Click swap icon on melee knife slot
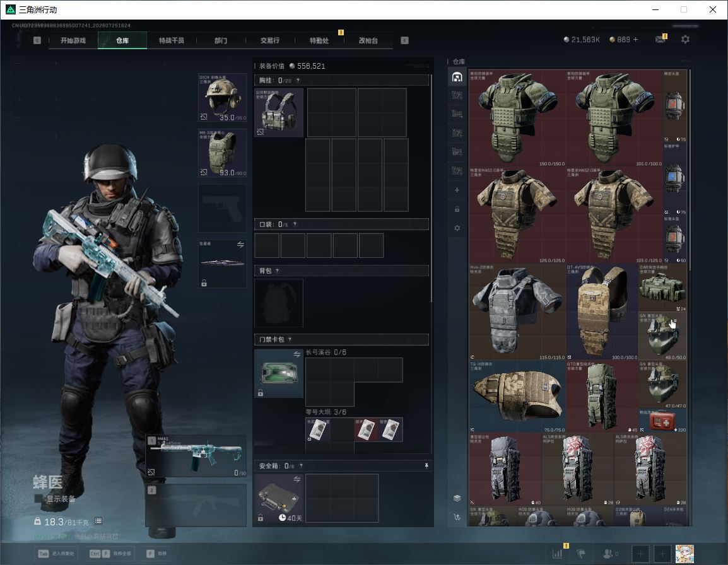 click(x=240, y=245)
